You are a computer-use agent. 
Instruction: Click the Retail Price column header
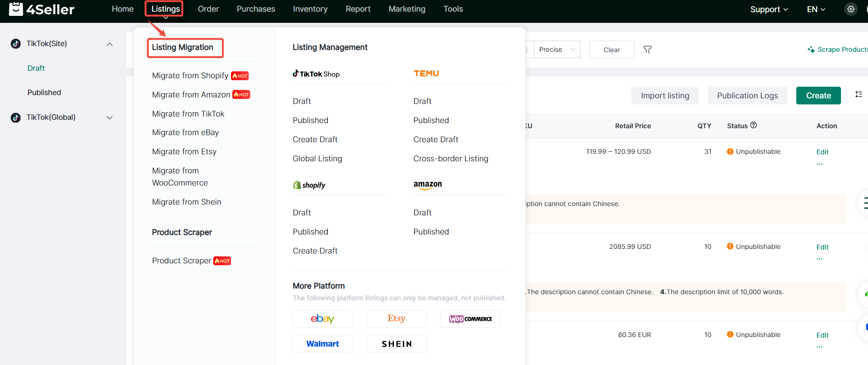[x=633, y=126]
